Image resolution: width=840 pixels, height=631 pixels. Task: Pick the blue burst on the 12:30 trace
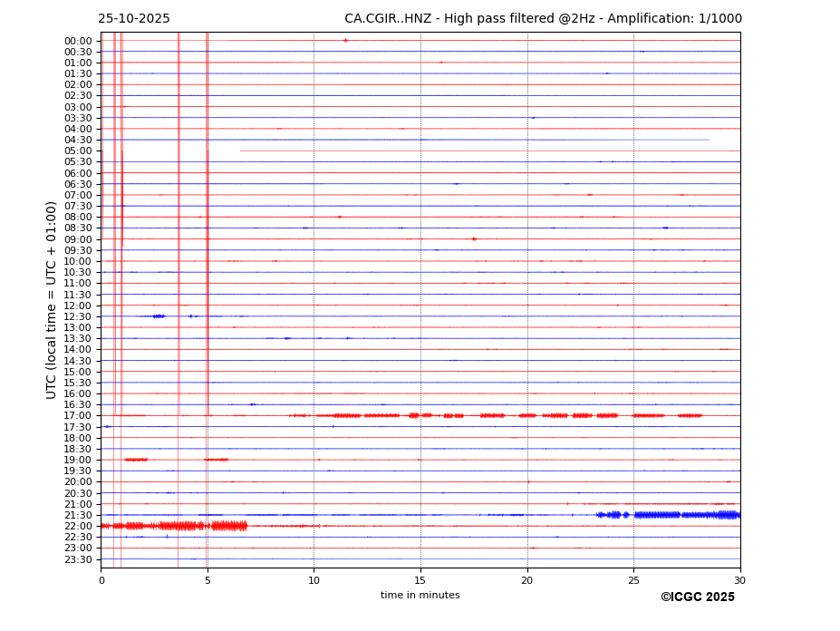pos(159,316)
